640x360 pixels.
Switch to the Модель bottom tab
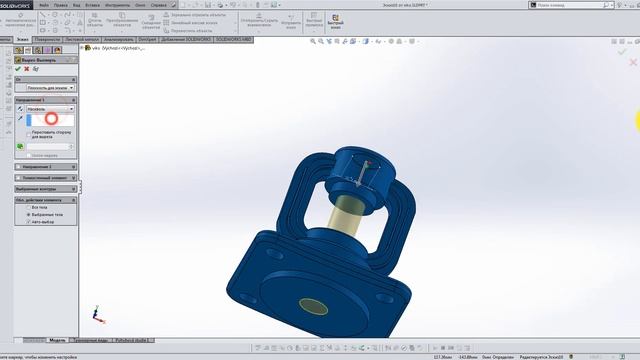[57, 340]
